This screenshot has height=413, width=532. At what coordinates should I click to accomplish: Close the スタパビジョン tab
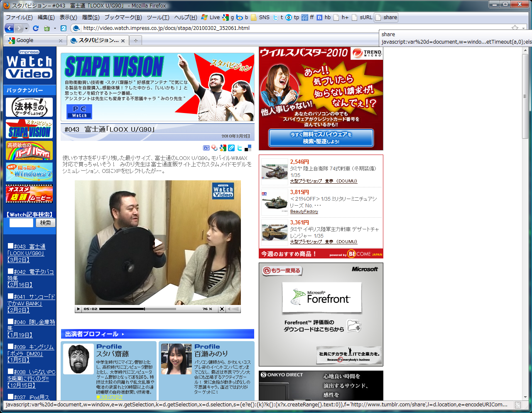point(124,41)
